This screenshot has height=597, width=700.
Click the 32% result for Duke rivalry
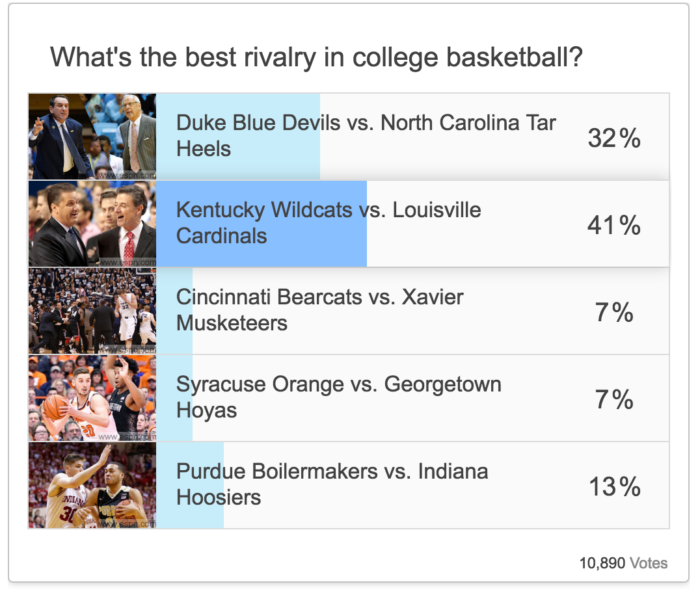pos(614,138)
